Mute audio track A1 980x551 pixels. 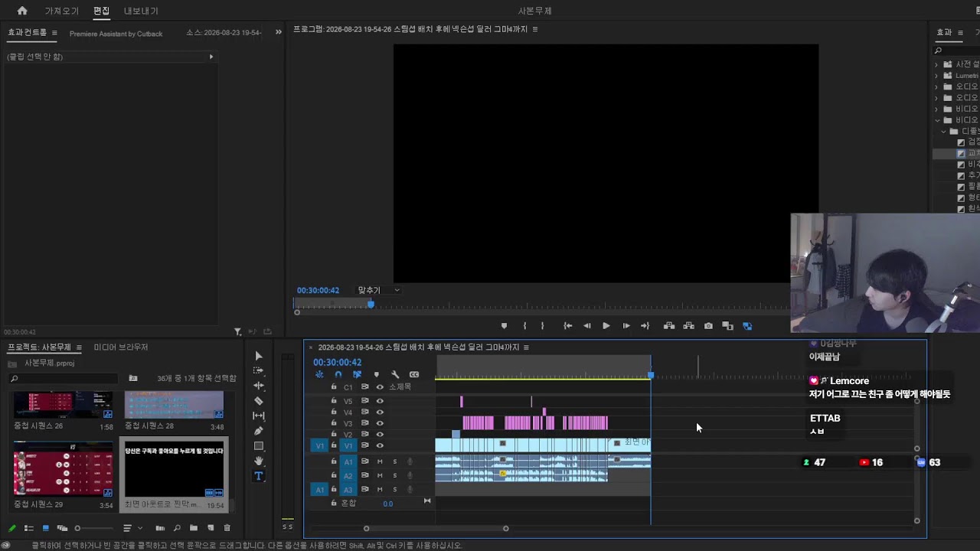pyautogui.click(x=380, y=461)
